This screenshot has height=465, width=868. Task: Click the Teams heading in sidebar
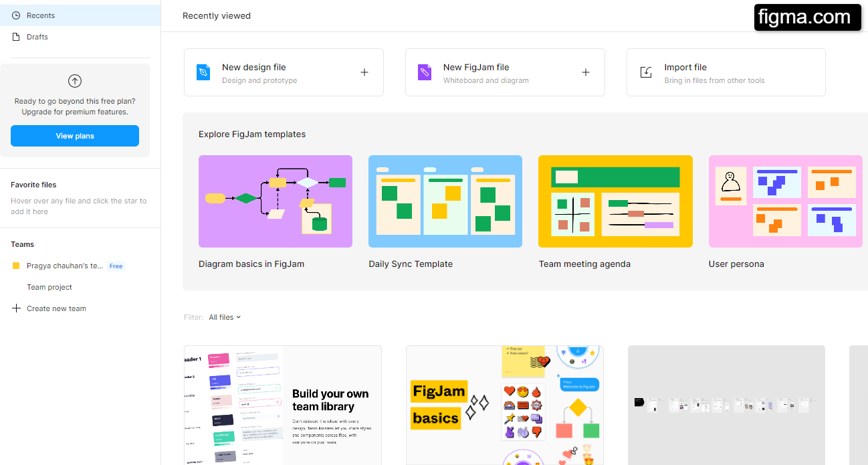pos(22,244)
